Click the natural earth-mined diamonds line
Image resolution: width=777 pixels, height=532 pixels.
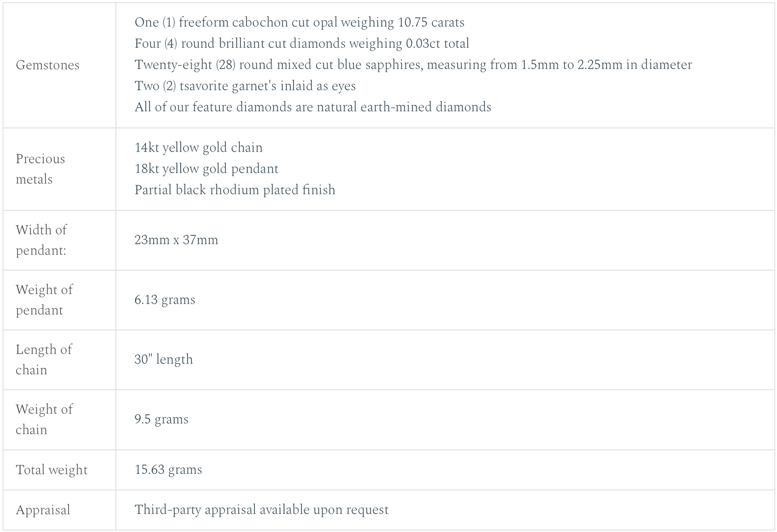pos(312,107)
